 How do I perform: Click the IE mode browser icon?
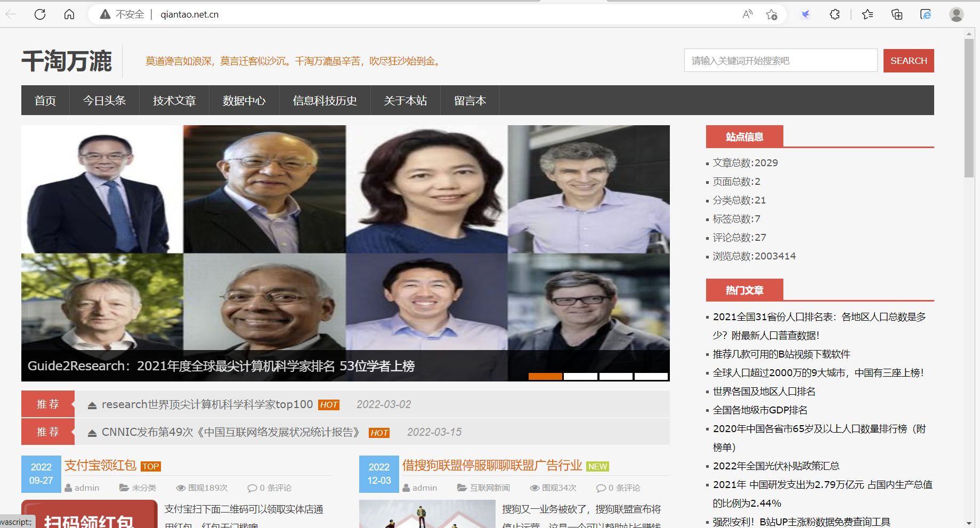[926, 14]
